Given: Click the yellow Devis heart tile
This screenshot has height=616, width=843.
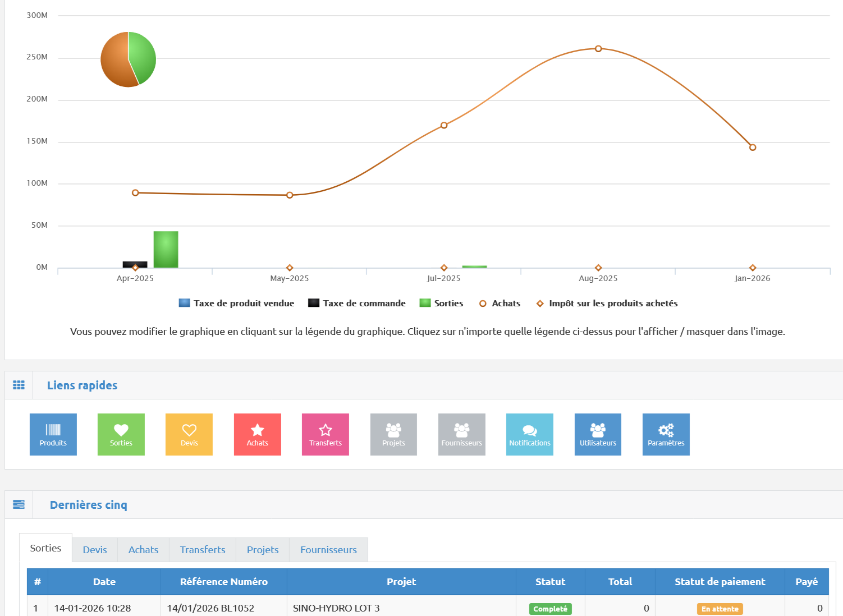Looking at the screenshot, I should click(189, 434).
